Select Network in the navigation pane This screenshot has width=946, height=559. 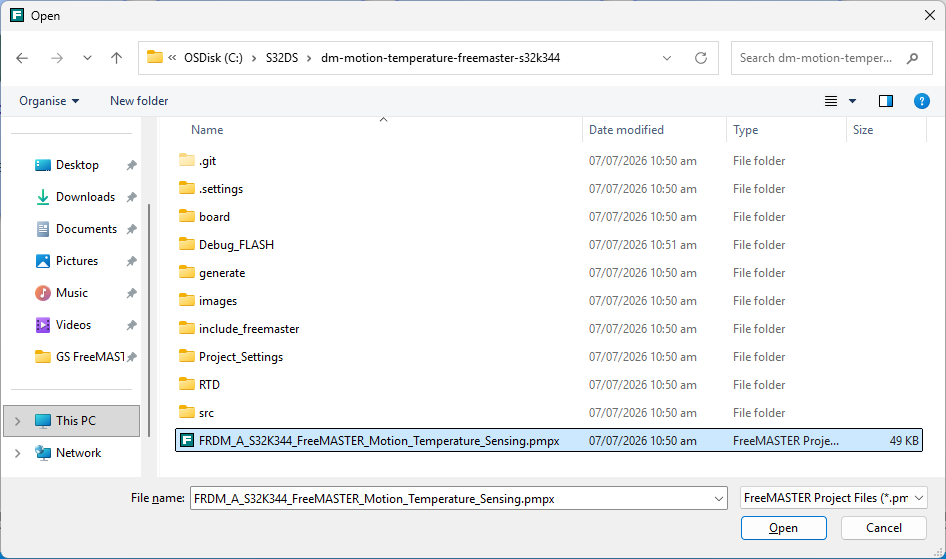[78, 452]
